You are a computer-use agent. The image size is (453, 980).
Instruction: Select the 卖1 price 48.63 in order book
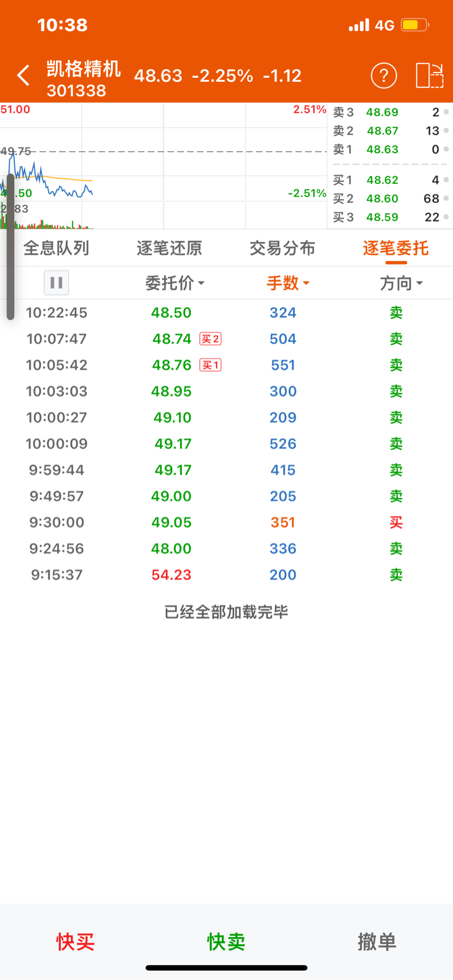(x=382, y=150)
